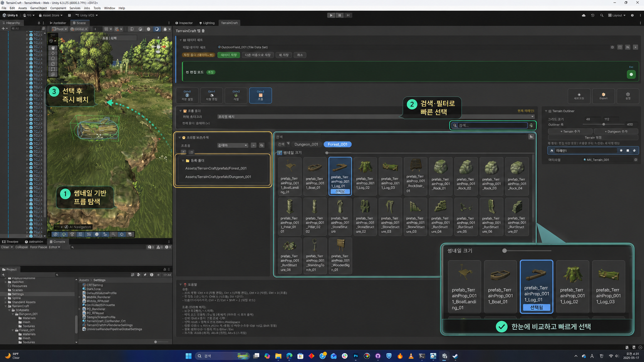The width and height of the screenshot is (644, 362).
Task: Switch to the Console tab
Action: point(57,242)
